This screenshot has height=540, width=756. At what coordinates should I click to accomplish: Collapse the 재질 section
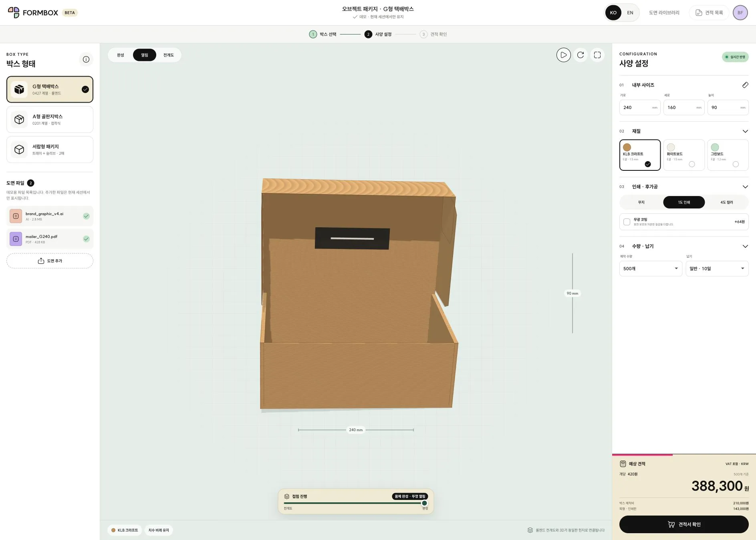click(x=745, y=131)
